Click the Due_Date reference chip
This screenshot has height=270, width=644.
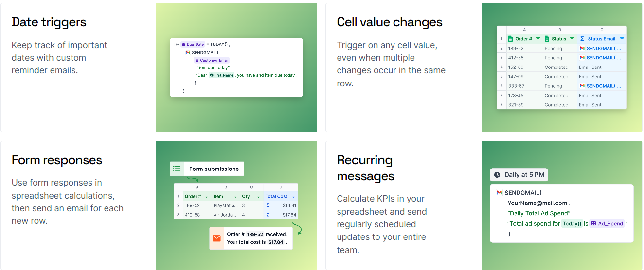pyautogui.click(x=193, y=44)
